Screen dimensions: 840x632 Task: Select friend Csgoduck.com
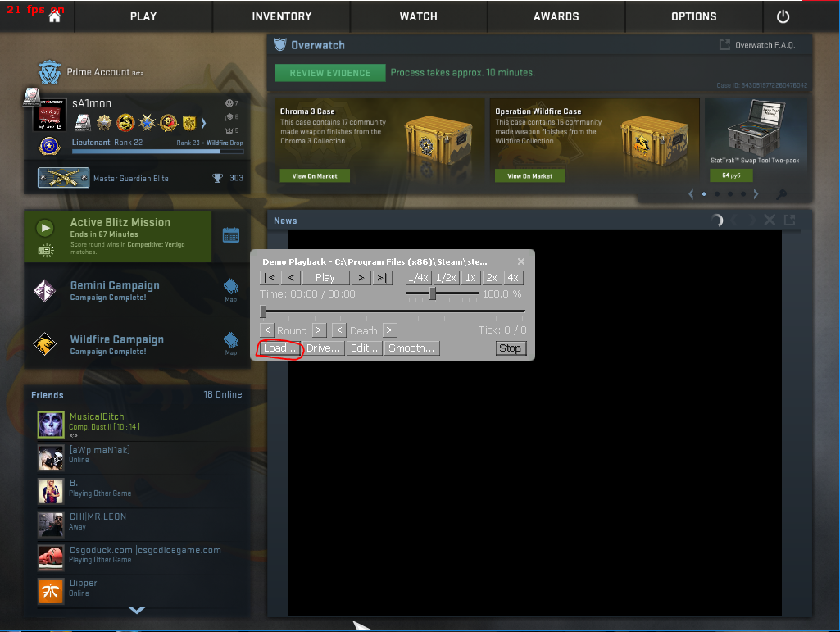point(140,557)
